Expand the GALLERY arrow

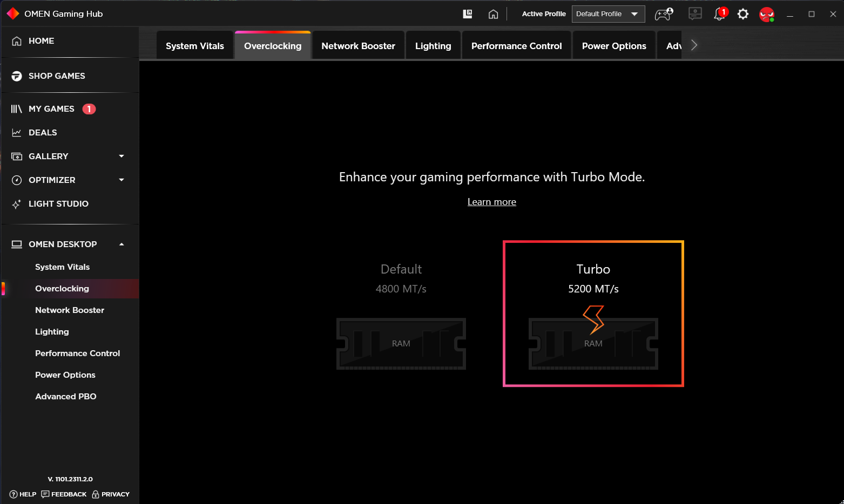pyautogui.click(x=121, y=156)
